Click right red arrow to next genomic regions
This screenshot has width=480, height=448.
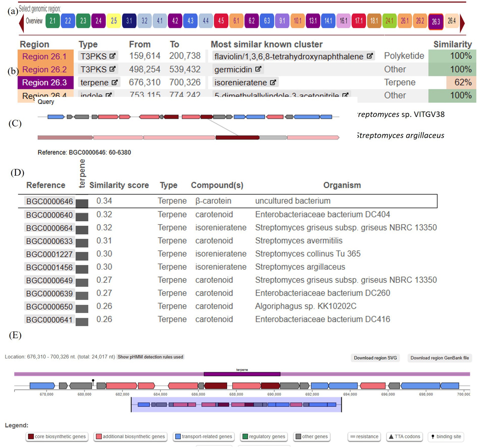(x=462, y=23)
